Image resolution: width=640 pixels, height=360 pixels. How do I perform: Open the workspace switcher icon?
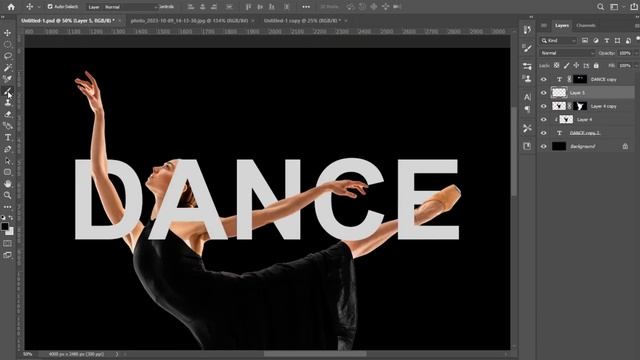click(x=614, y=7)
